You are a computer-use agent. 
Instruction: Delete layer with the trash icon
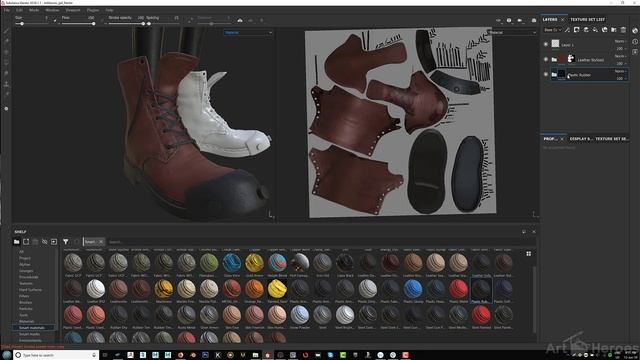point(623,30)
